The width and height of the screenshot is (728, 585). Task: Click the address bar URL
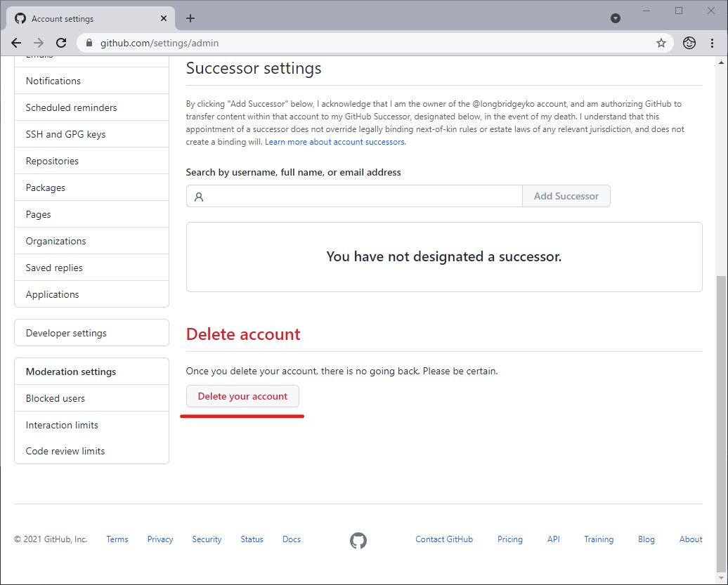point(160,43)
